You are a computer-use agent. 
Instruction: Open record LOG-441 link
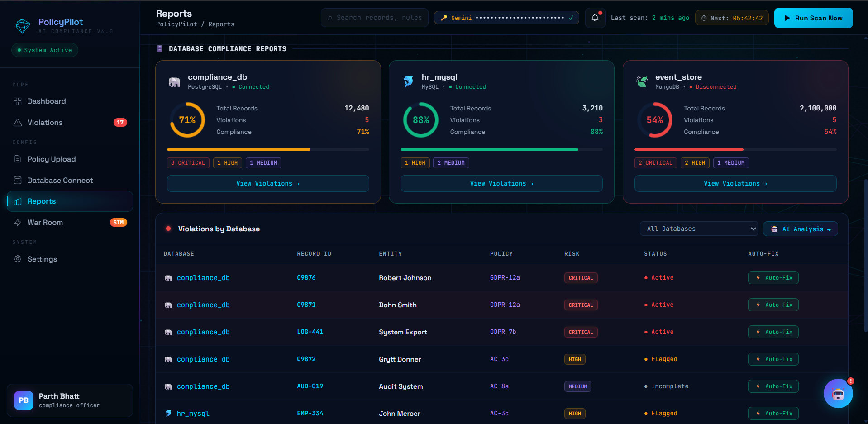[x=310, y=332]
